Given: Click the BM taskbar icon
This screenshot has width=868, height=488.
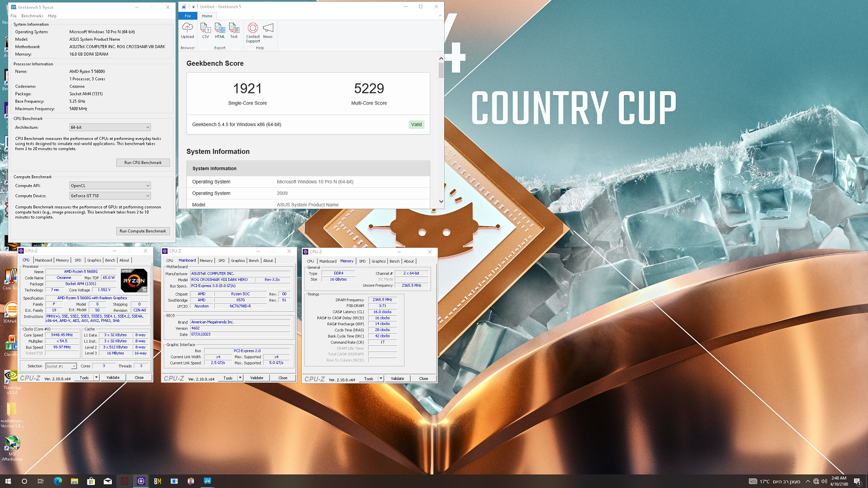Looking at the screenshot, I should (x=157, y=481).
